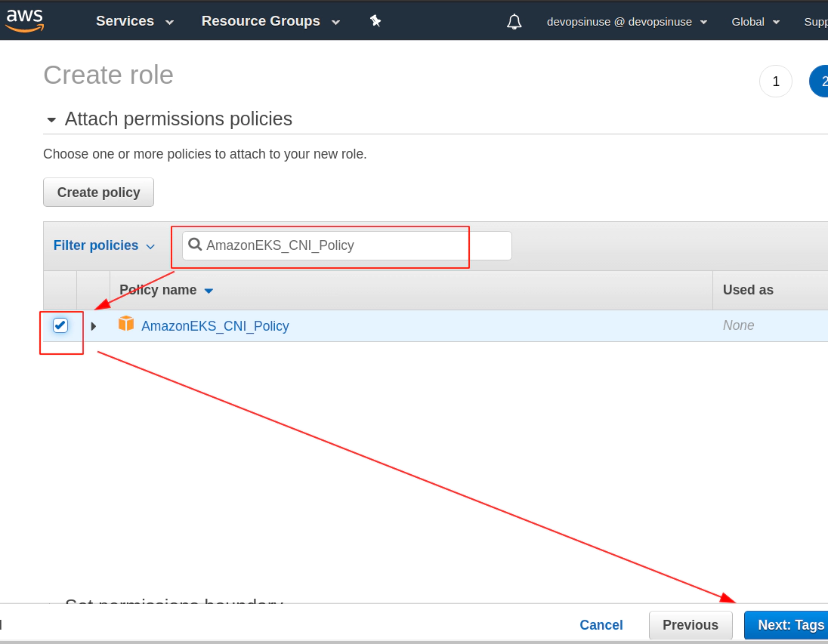Focus the policy search input field
The width and height of the screenshot is (828, 644).
pyautogui.click(x=347, y=245)
